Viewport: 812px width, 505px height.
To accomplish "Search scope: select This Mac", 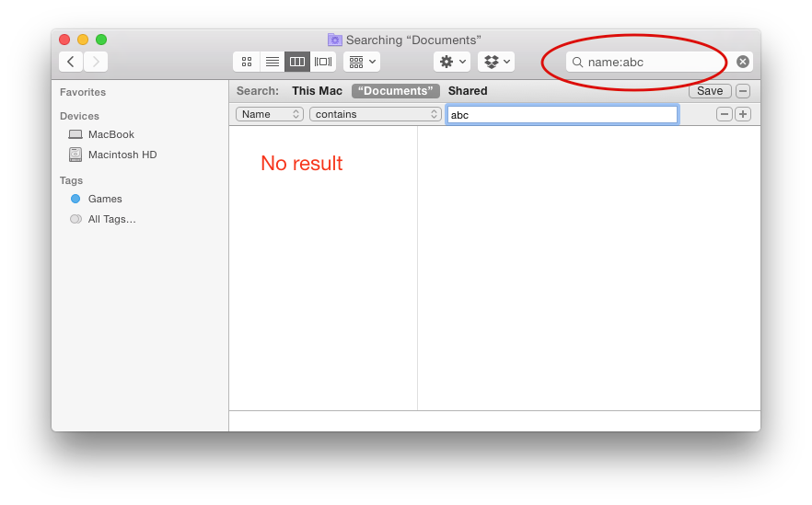I will 317,91.
